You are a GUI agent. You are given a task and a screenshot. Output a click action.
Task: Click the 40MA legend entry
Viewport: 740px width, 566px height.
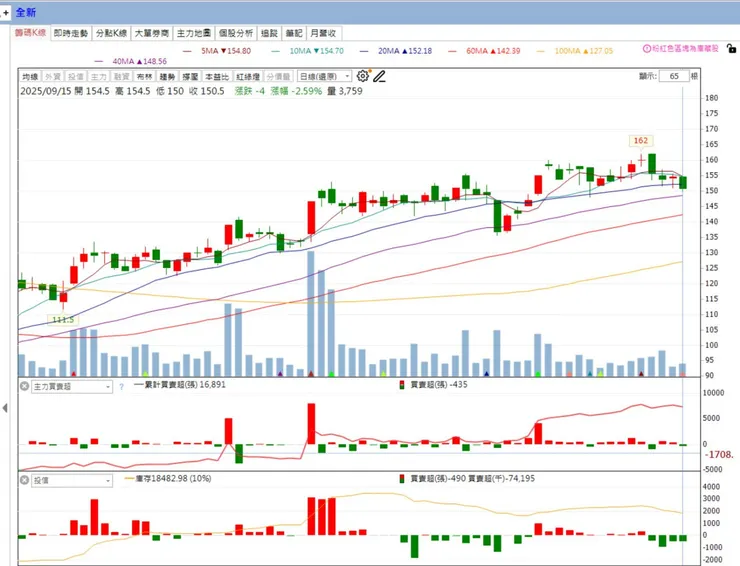click(131, 61)
